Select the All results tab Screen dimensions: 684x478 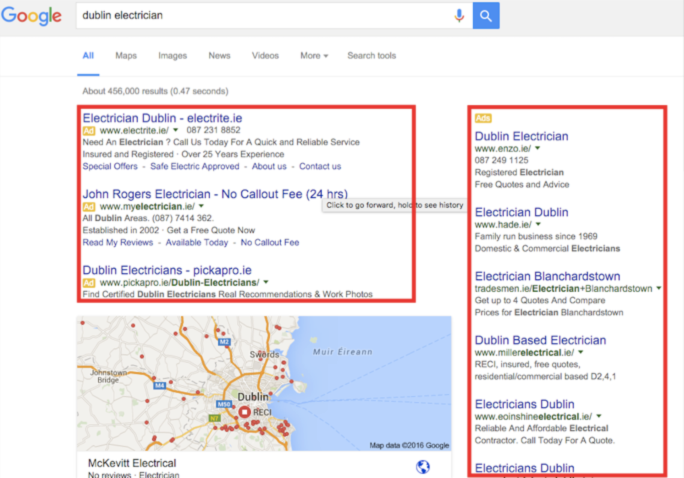[x=88, y=55]
